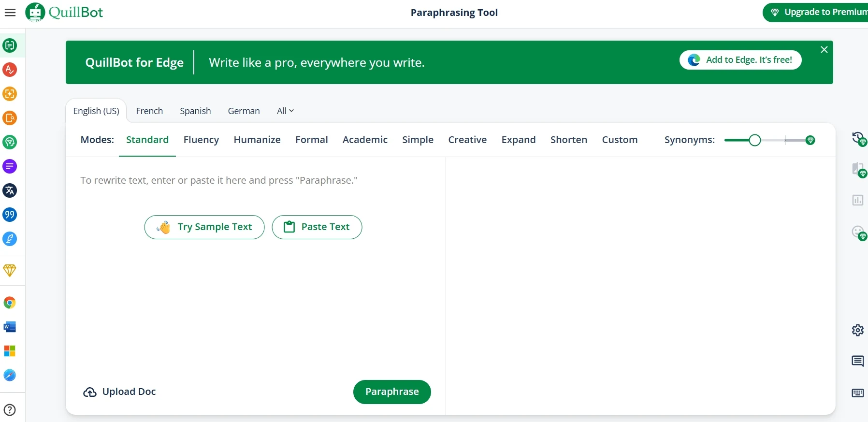
Task: Click the premium diamond end of Synonyms slider
Action: [x=811, y=140]
